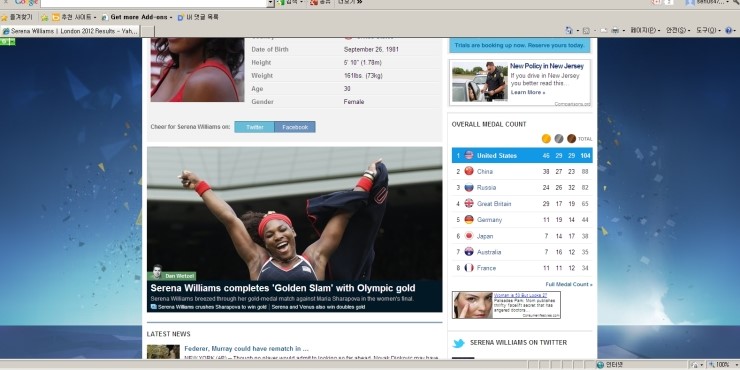Click the Home icon in IE command bar
The image size is (740, 370).
(x=569, y=30)
